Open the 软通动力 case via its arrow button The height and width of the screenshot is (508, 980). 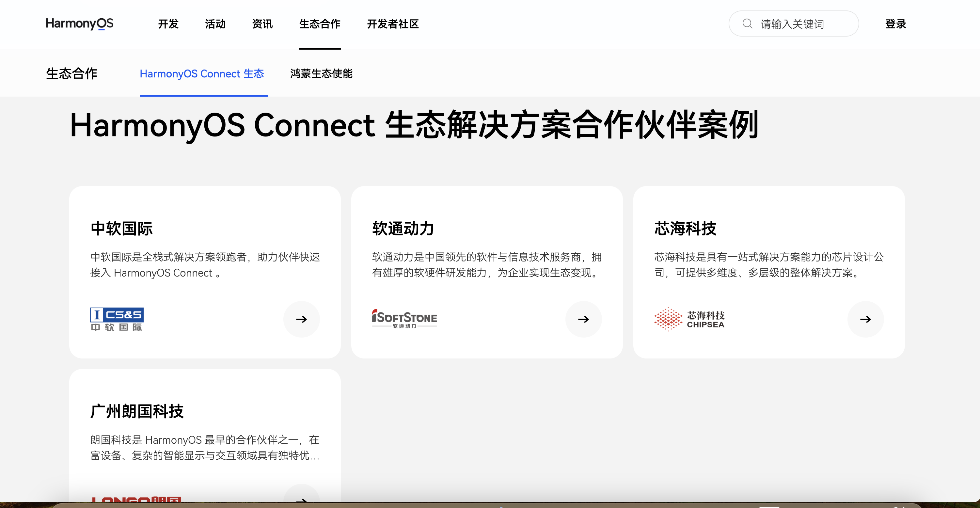(x=583, y=319)
